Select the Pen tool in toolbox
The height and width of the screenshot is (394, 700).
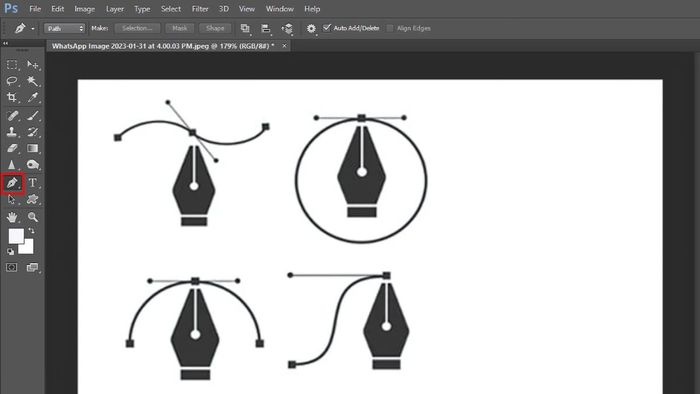tap(12, 183)
